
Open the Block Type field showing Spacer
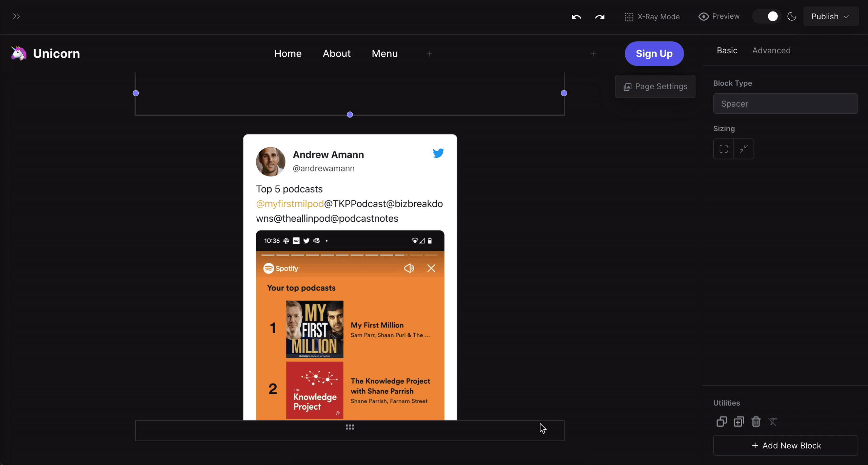pos(786,104)
